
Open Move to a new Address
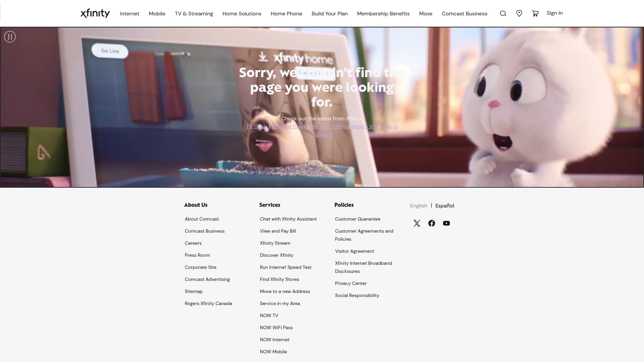pyautogui.click(x=285, y=292)
